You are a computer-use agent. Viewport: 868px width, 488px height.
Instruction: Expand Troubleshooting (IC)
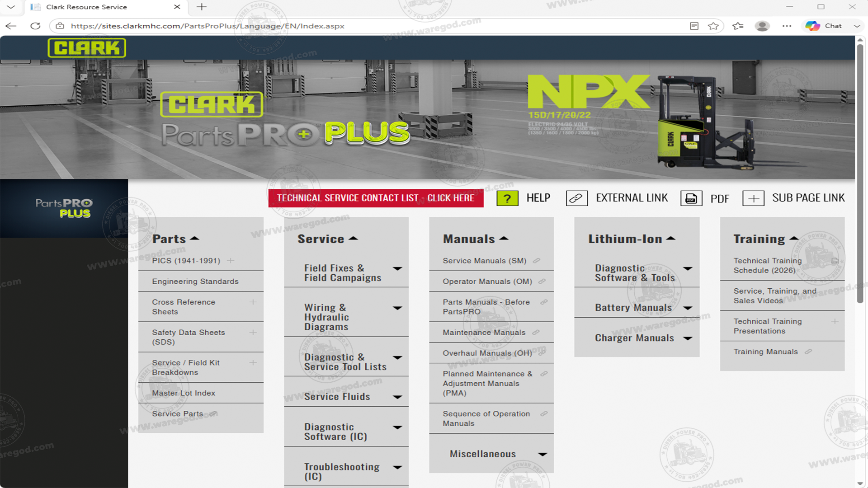tap(397, 467)
